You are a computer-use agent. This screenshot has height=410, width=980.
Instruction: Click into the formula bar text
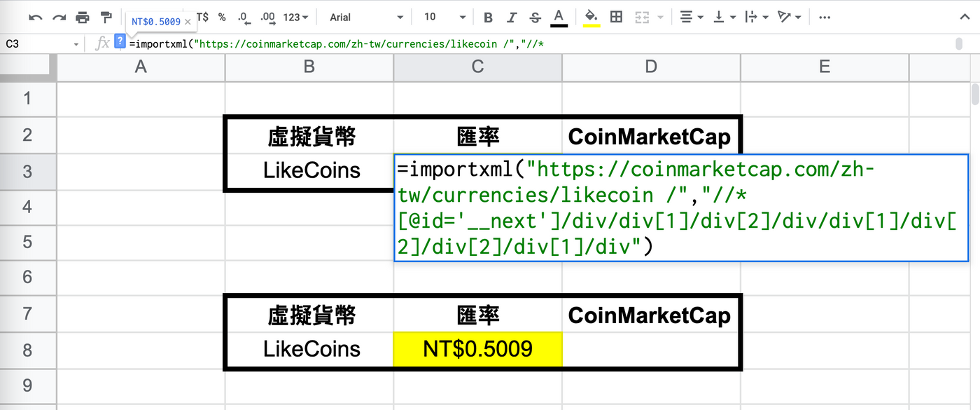point(336,44)
